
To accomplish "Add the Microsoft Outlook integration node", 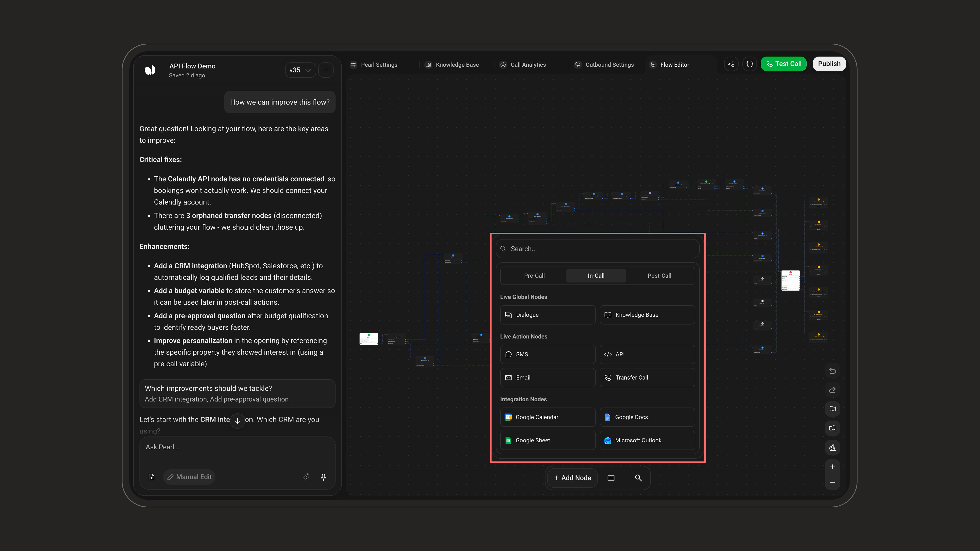I will [647, 440].
